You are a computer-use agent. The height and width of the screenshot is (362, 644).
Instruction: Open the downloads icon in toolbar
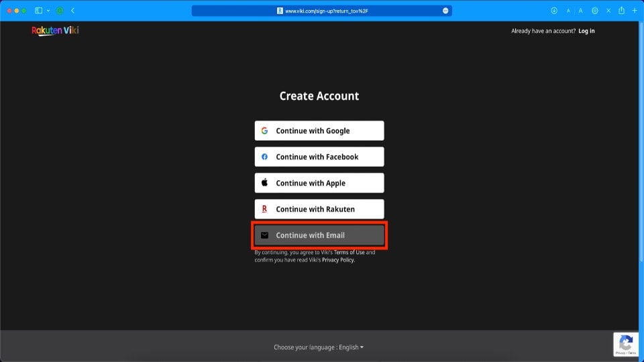pos(553,11)
